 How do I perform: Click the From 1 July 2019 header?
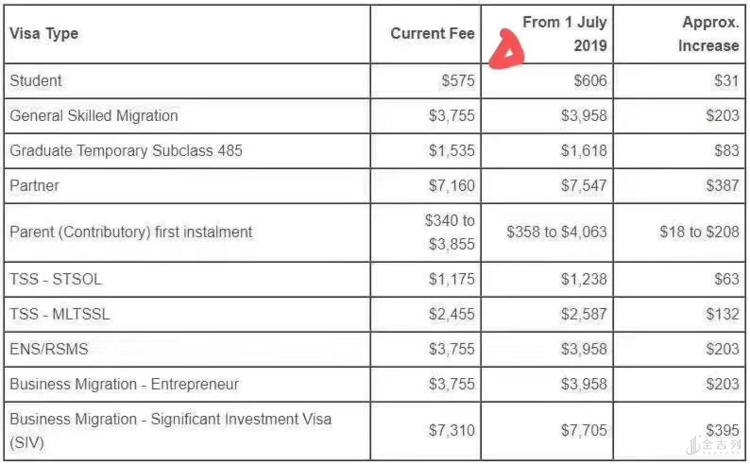point(565,34)
